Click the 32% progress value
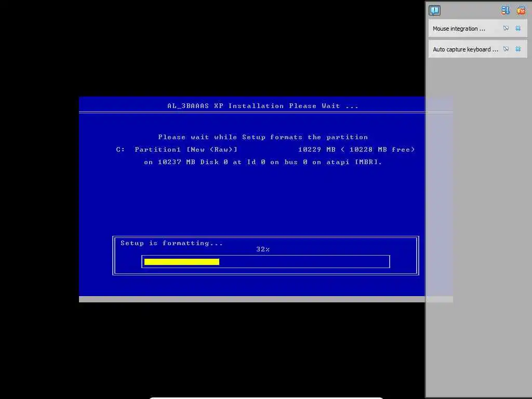532x399 pixels. click(263, 249)
